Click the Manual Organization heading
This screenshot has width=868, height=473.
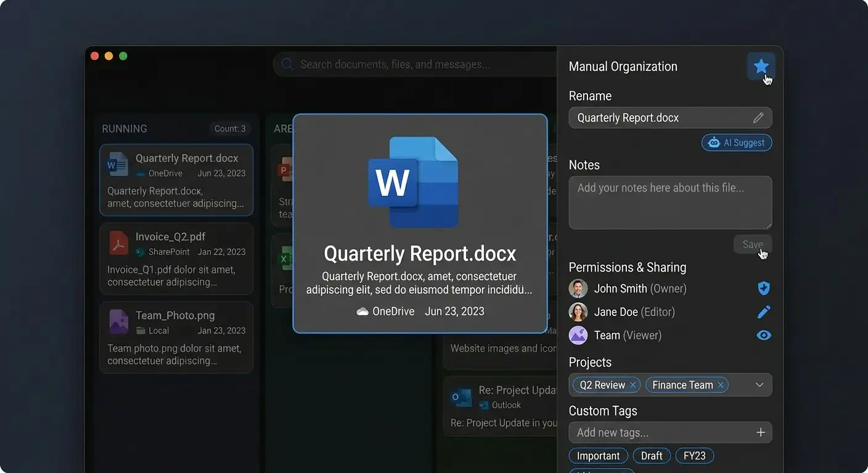click(623, 67)
